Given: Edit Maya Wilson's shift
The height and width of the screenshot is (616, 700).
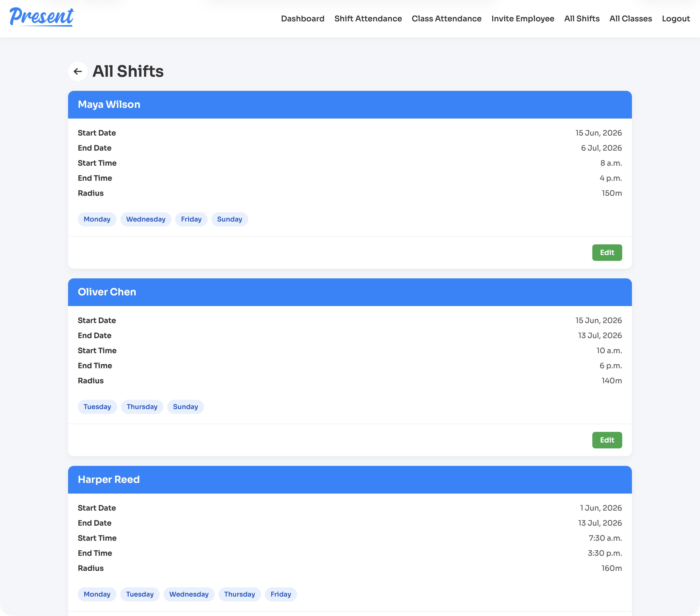Looking at the screenshot, I should [x=607, y=253].
